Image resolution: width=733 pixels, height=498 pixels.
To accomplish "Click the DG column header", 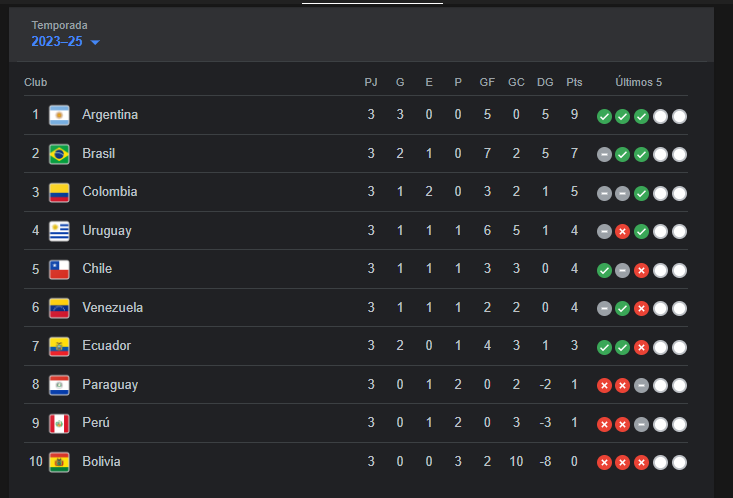I will tap(545, 82).
